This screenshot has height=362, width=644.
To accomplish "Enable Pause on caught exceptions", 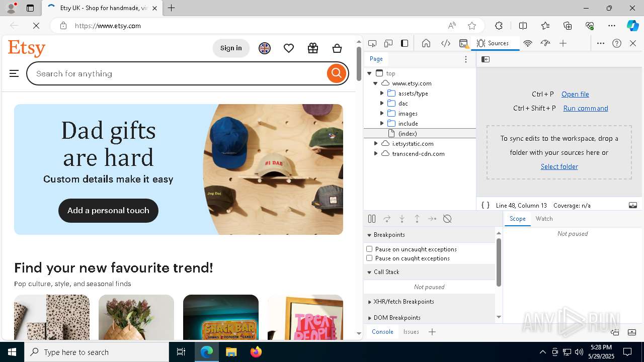I will tap(369, 258).
